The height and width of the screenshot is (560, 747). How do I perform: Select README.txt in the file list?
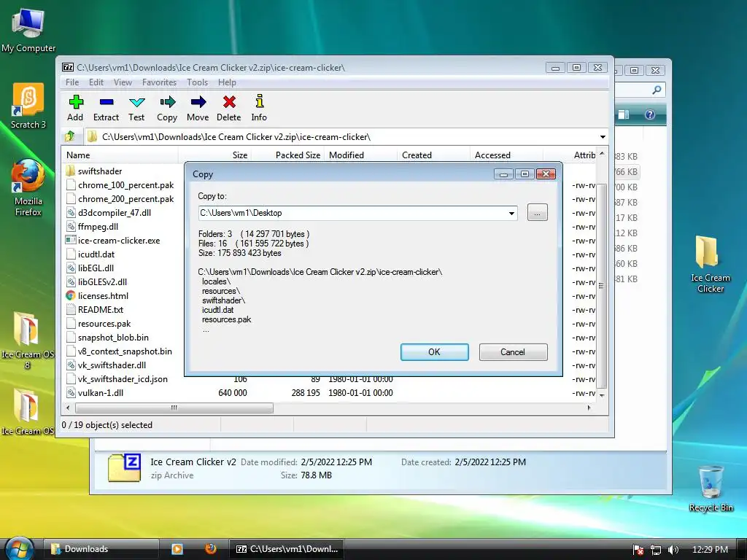point(95,309)
